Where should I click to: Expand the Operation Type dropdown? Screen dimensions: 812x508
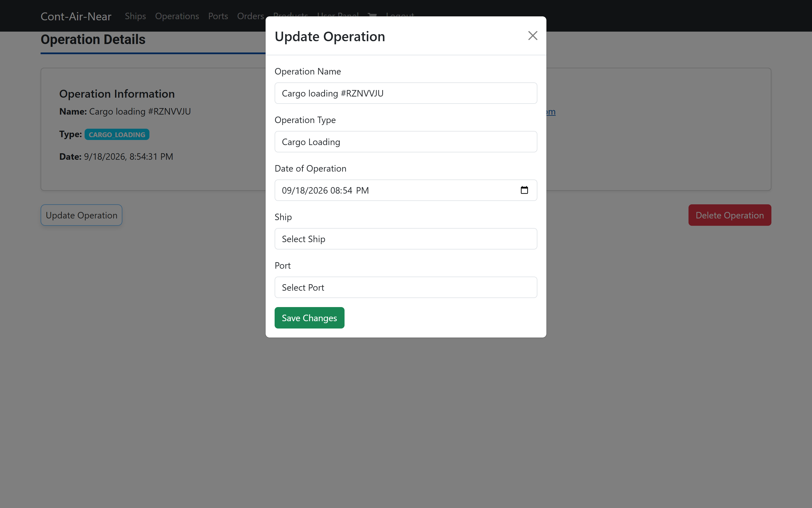coord(406,142)
